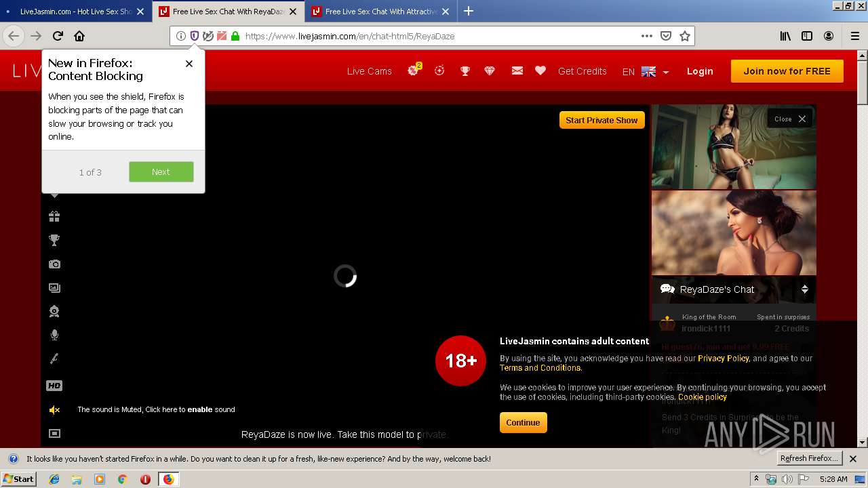Dismiss the refresh Firefox notification bar
Image resolution: width=868 pixels, height=488 pixels.
coord(853,459)
